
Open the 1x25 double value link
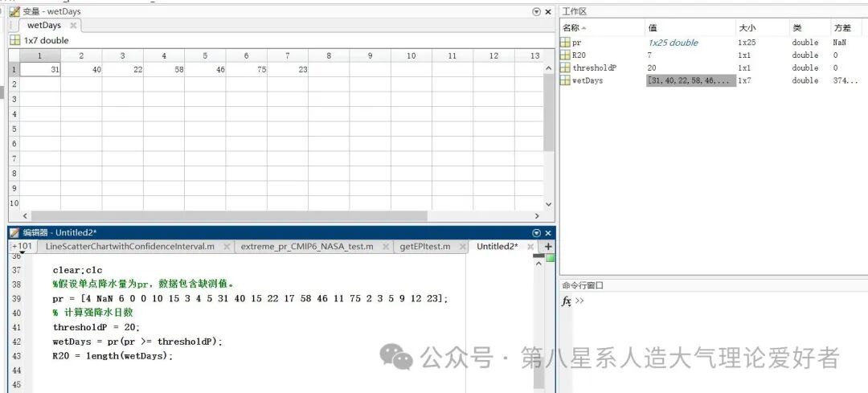point(674,43)
